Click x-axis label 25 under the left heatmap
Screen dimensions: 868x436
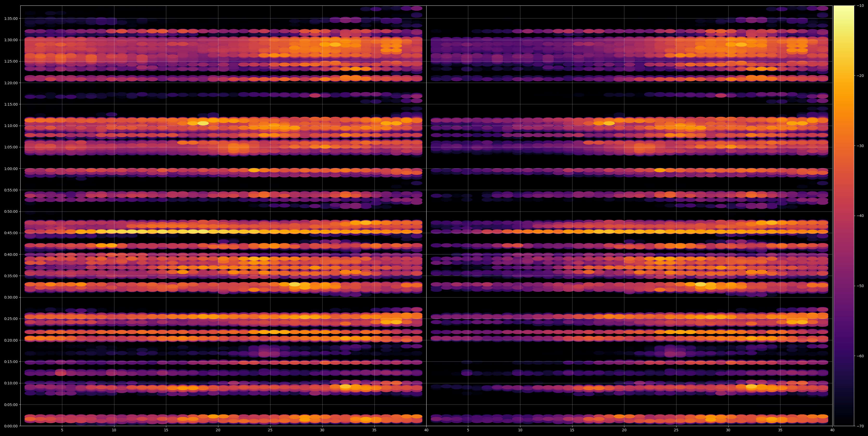coord(270,430)
